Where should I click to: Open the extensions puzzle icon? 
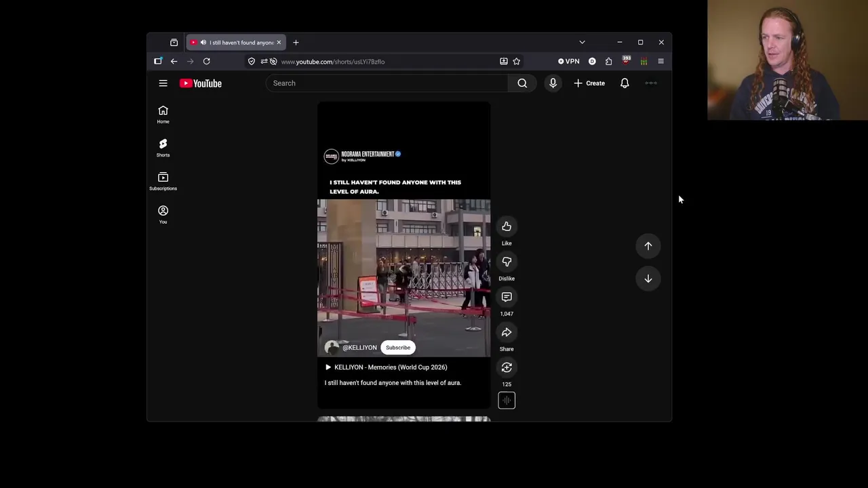tap(608, 62)
